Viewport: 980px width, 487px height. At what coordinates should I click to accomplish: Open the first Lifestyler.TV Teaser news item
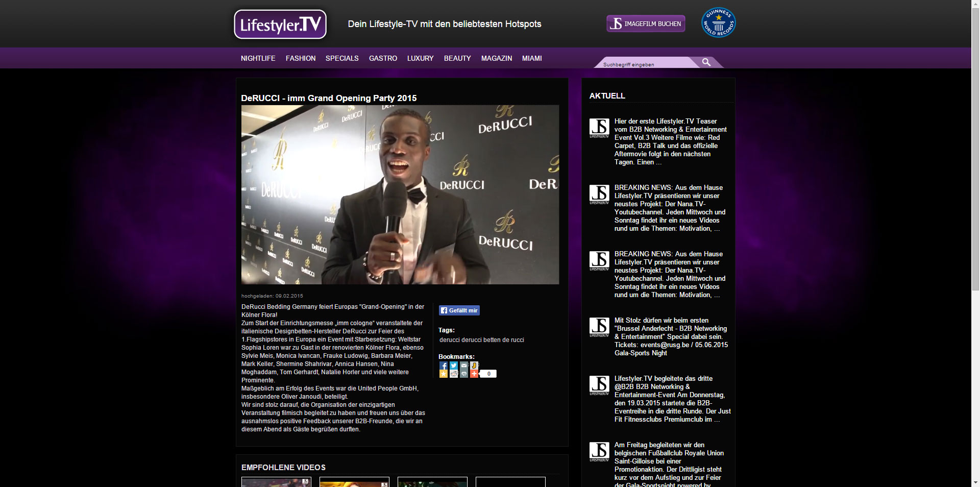[671, 141]
